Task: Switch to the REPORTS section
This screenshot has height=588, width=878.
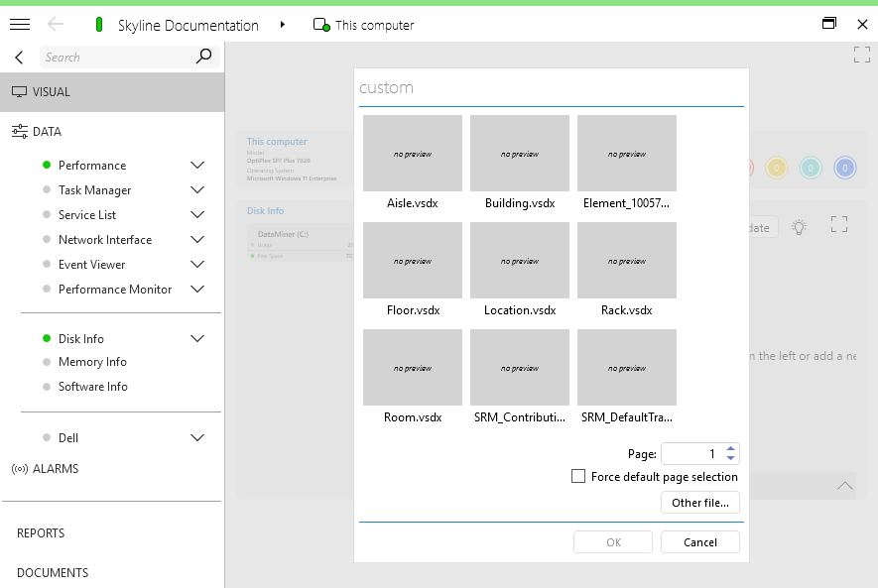Action: point(41,532)
